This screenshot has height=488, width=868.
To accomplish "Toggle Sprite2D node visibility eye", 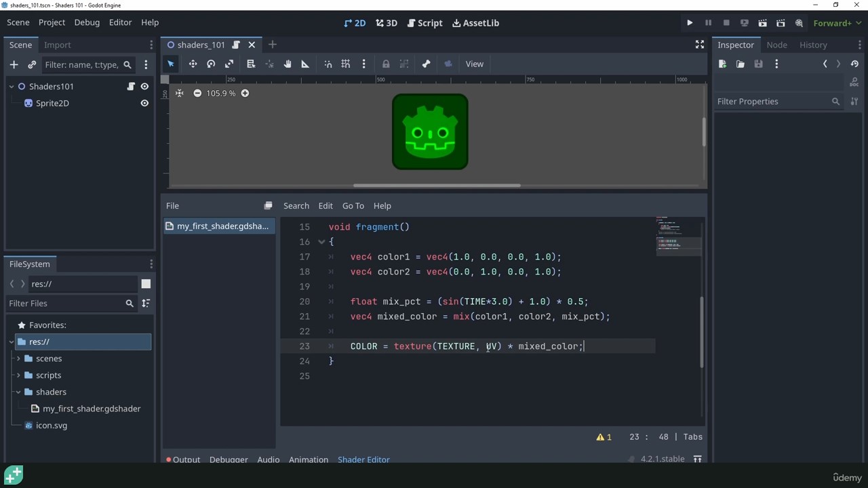I will coord(144,103).
